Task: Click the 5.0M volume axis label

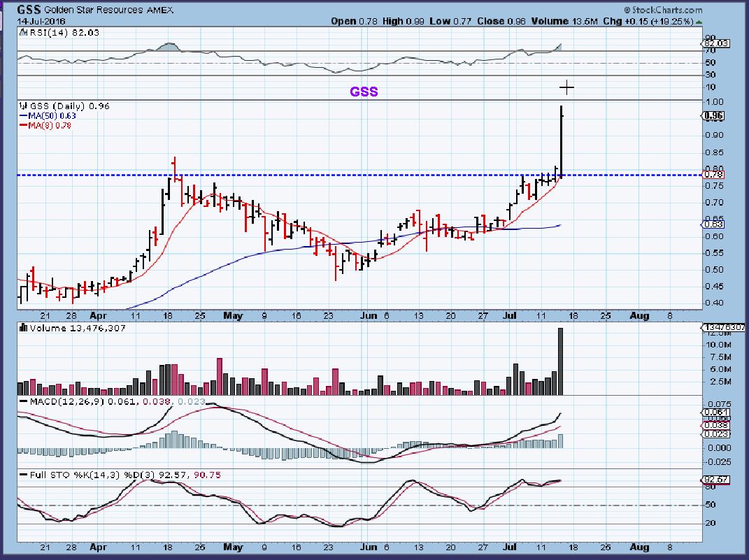Action: pos(720,370)
